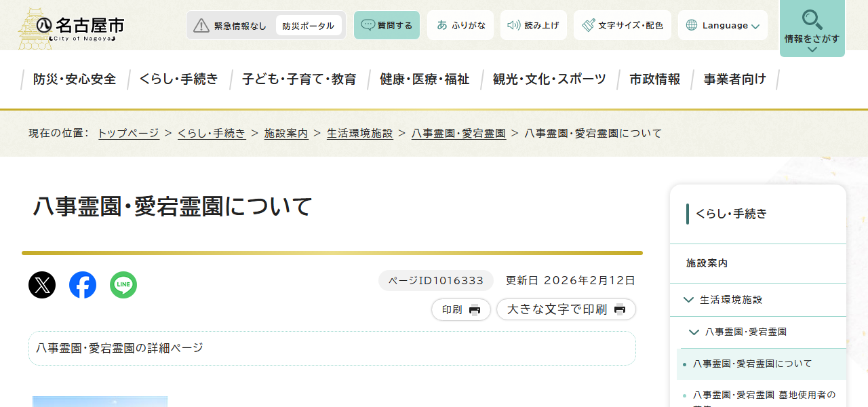Click the globe icon beside Language

point(692,25)
